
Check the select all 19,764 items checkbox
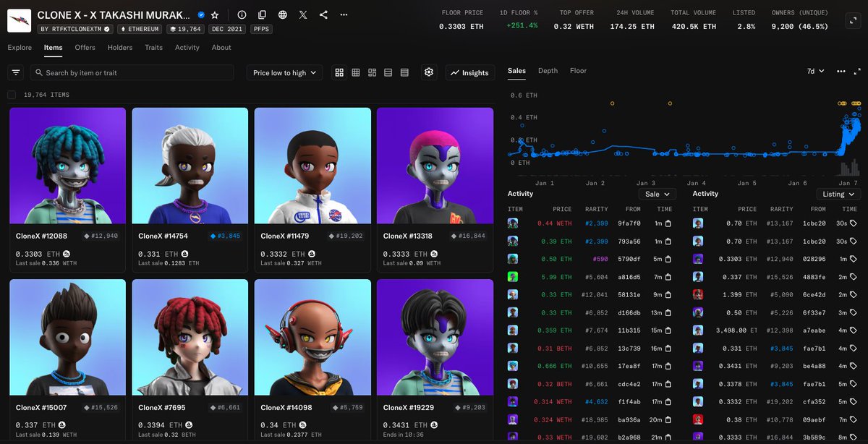[12, 95]
